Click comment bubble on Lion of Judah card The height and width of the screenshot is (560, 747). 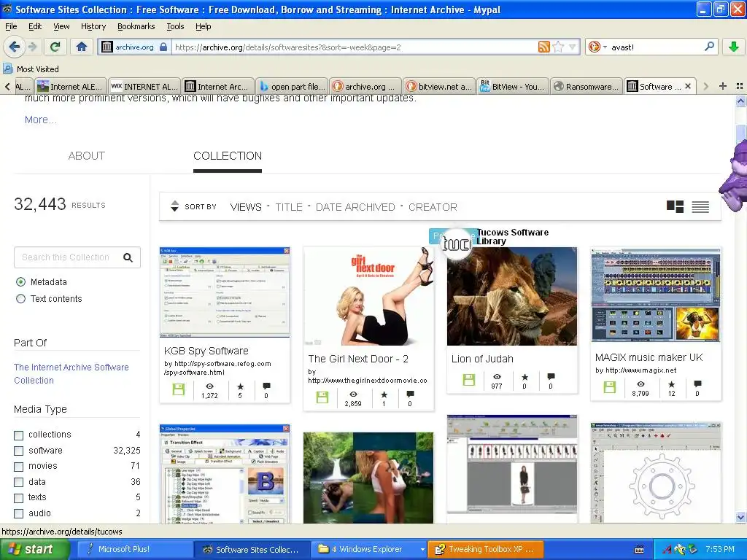pyautogui.click(x=551, y=376)
